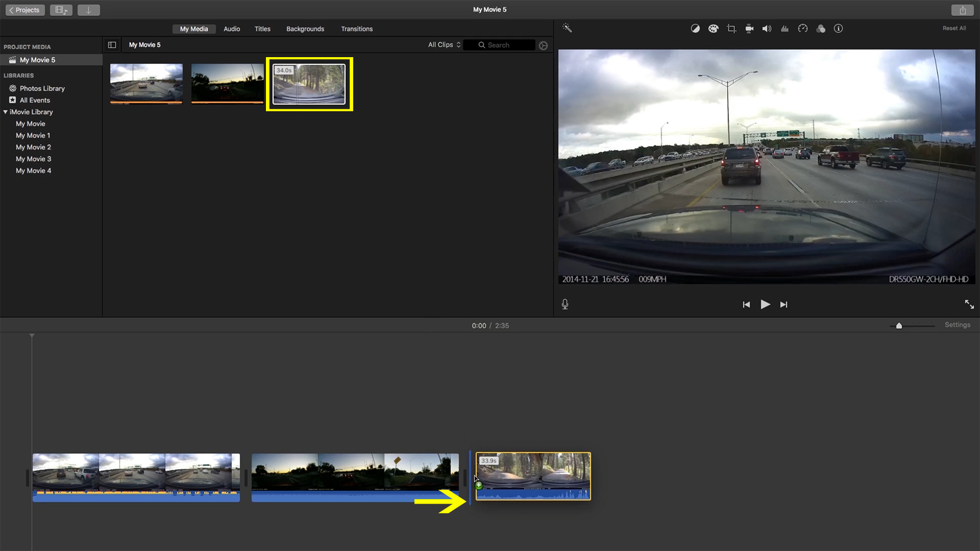Open the browser appearance gear menu
The width and height of the screenshot is (980, 551).
[x=543, y=45]
